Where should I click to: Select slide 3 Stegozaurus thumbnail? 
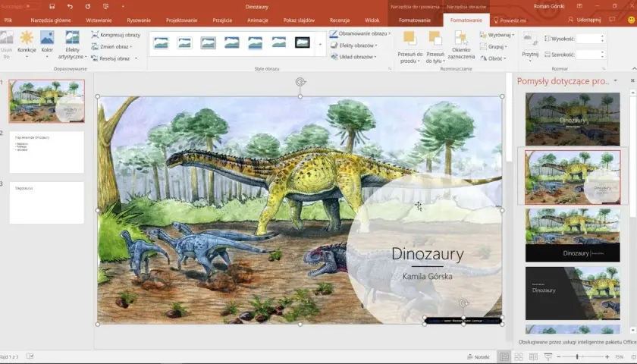pos(47,202)
